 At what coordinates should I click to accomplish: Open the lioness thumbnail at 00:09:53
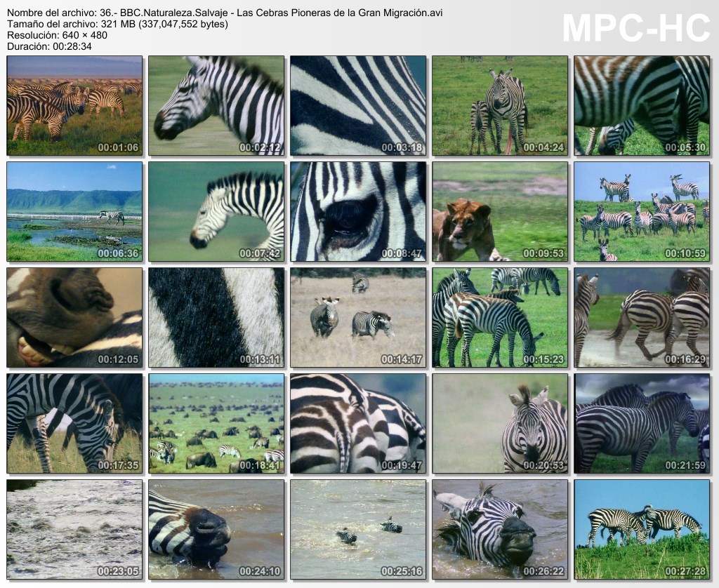[500, 211]
